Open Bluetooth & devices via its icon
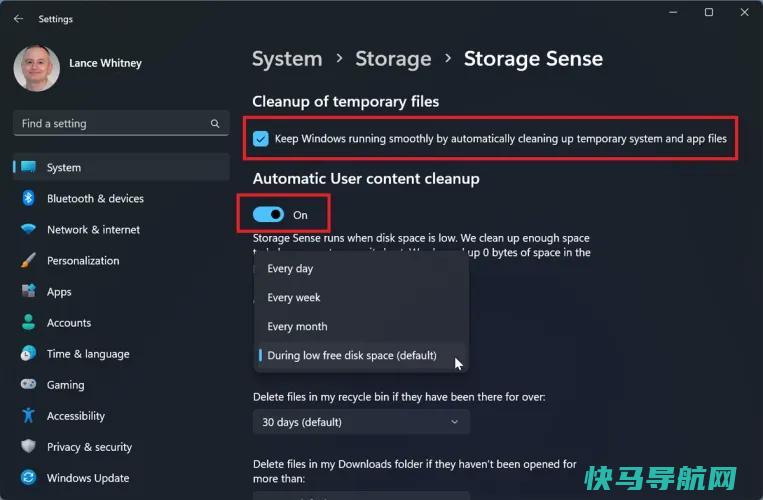Image resolution: width=763 pixels, height=500 pixels. pos(28,198)
